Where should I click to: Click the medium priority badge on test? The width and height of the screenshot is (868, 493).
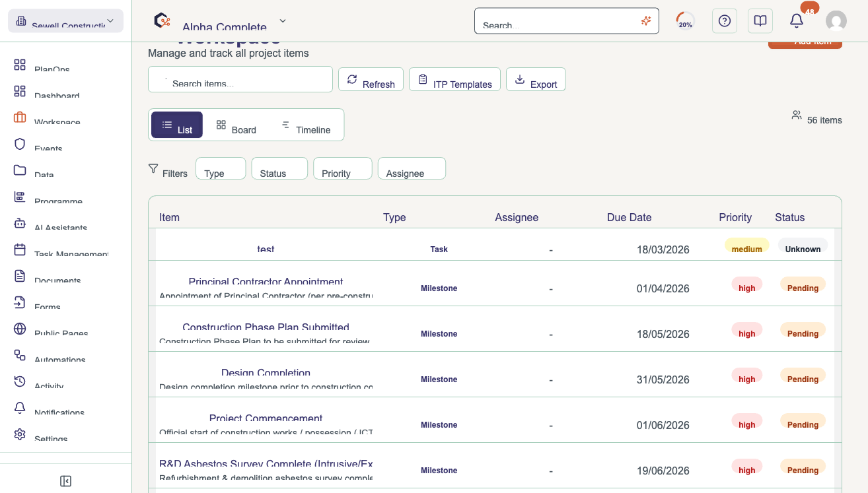[x=747, y=246]
